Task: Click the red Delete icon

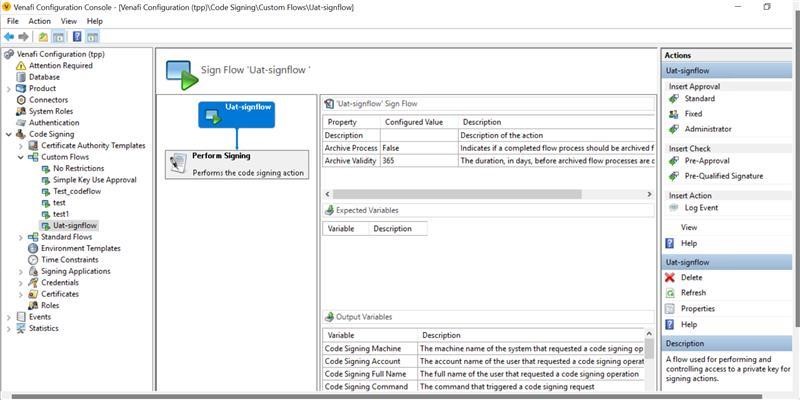Action: (x=670, y=278)
